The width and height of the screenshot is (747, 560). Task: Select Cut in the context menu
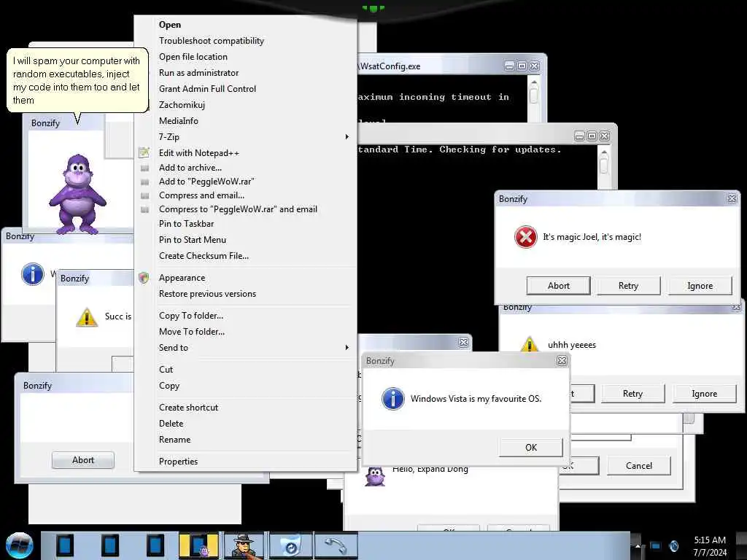246,370
